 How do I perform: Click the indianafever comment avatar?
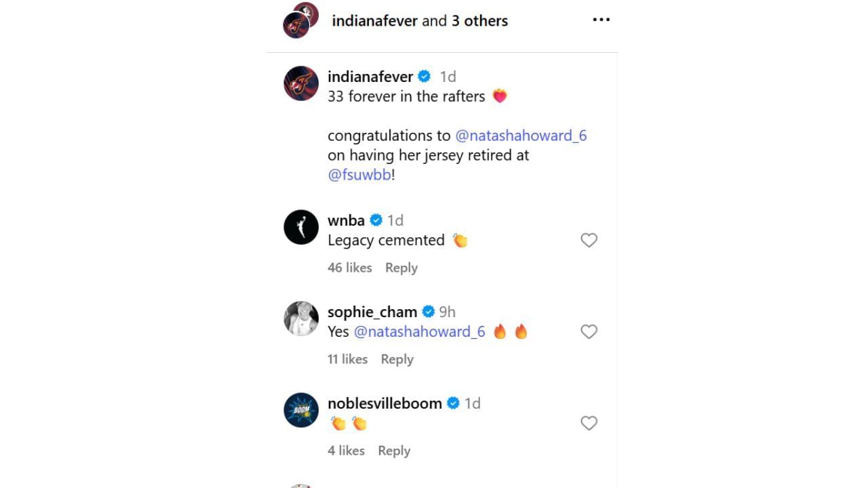300,83
